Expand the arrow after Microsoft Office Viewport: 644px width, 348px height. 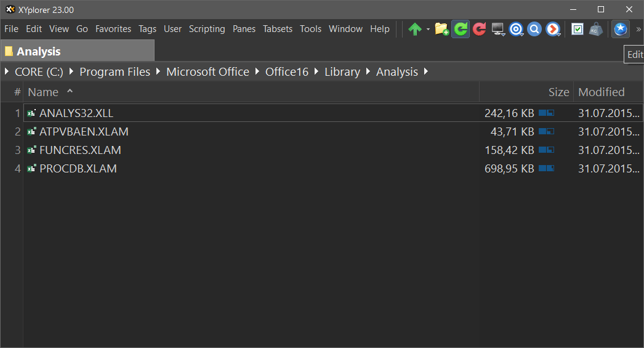[x=257, y=71]
